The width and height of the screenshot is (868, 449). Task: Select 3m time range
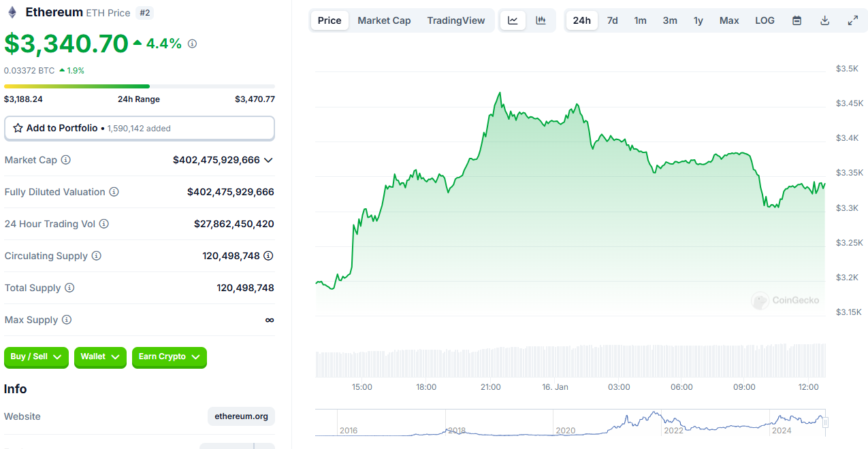(670, 20)
